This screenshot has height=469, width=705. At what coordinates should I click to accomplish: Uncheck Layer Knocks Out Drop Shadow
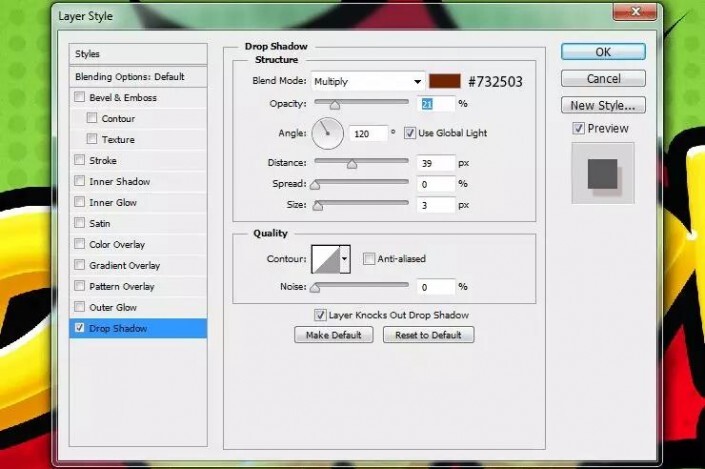[x=320, y=315]
